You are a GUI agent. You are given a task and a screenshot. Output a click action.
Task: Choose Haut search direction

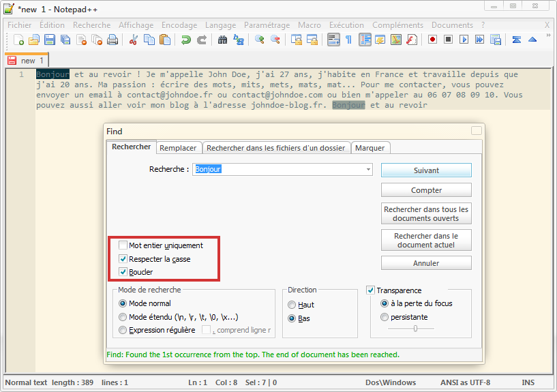292,305
